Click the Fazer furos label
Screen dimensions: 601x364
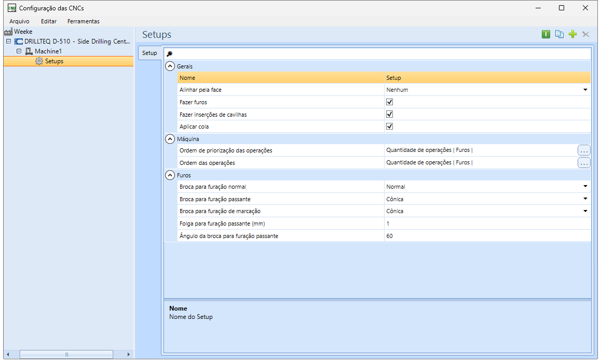(x=193, y=102)
